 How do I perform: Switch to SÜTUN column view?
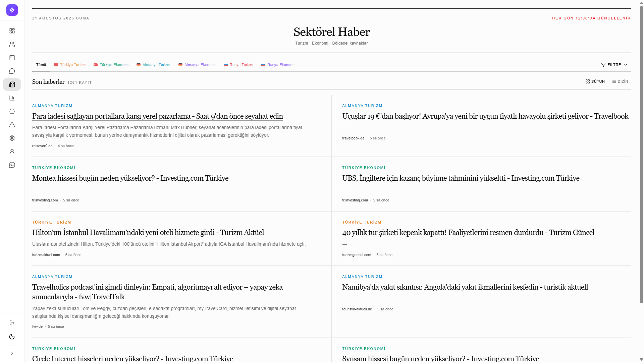pos(595,81)
